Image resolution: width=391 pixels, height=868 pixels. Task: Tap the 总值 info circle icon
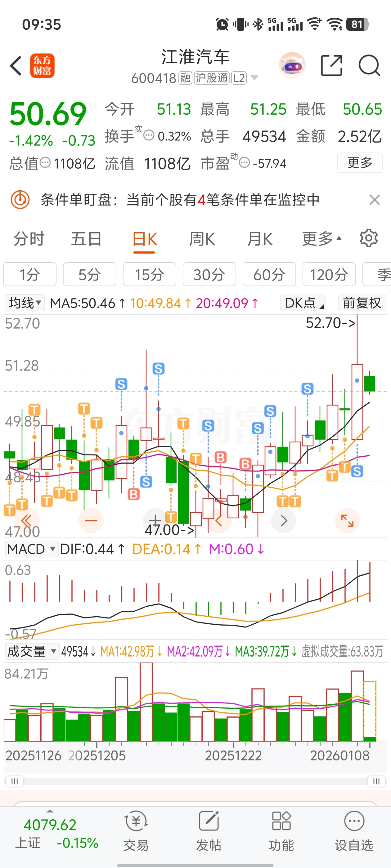(45, 163)
